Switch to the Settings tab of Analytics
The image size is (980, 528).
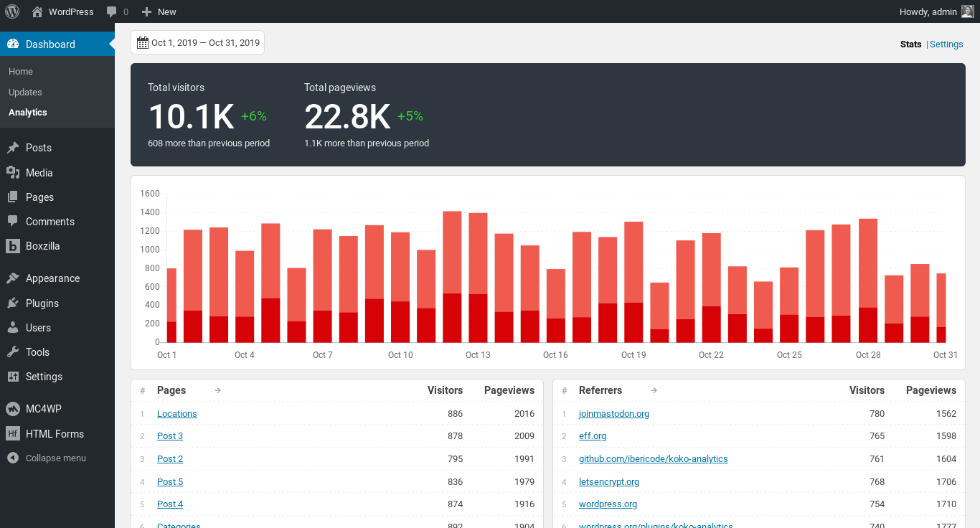pyautogui.click(x=946, y=44)
